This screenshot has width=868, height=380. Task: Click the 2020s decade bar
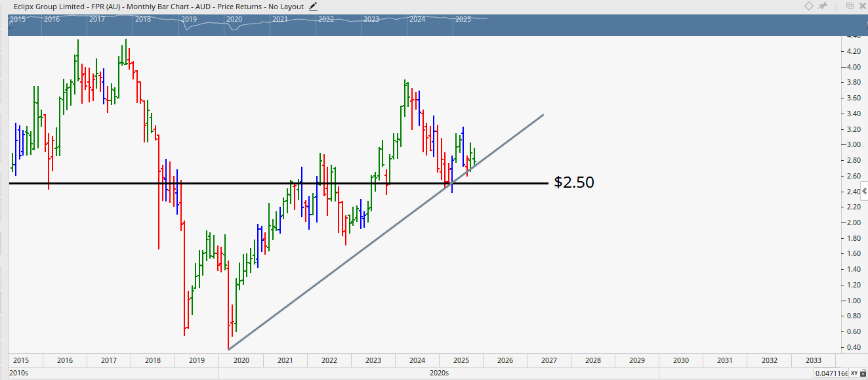coord(438,373)
